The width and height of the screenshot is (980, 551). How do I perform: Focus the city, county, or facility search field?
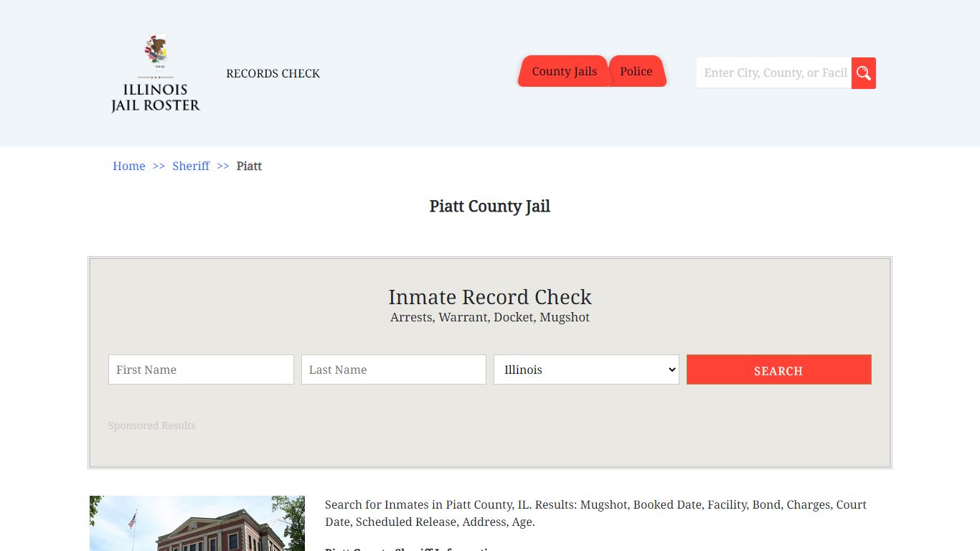click(x=774, y=73)
